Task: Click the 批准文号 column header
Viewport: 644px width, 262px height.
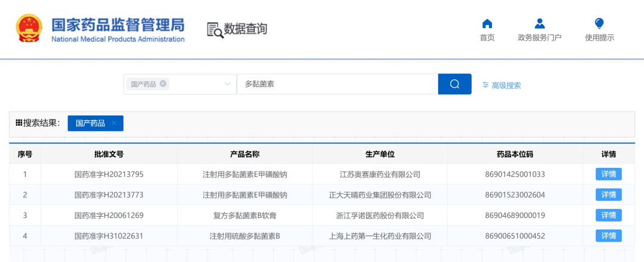Action: tap(109, 154)
